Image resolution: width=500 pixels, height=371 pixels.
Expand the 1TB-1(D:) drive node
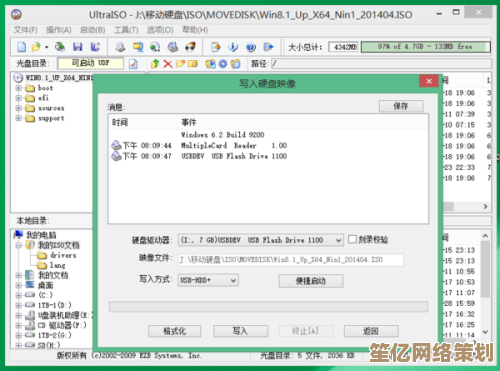click(19, 305)
